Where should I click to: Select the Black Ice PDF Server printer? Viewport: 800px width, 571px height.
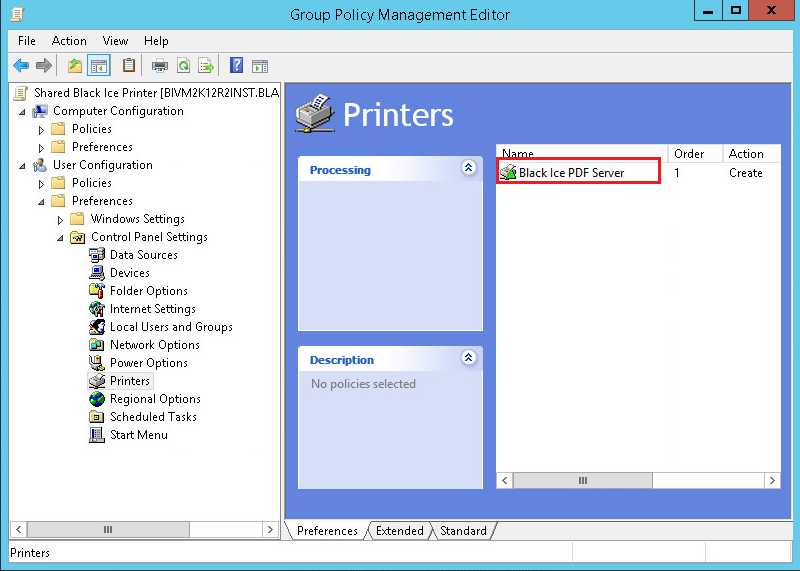(x=571, y=173)
